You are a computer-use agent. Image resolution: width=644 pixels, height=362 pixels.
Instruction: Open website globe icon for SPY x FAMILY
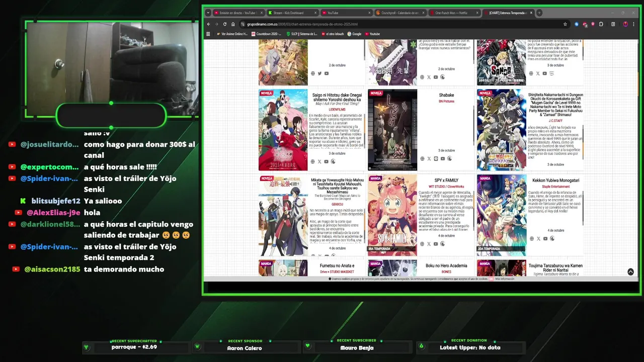click(422, 244)
